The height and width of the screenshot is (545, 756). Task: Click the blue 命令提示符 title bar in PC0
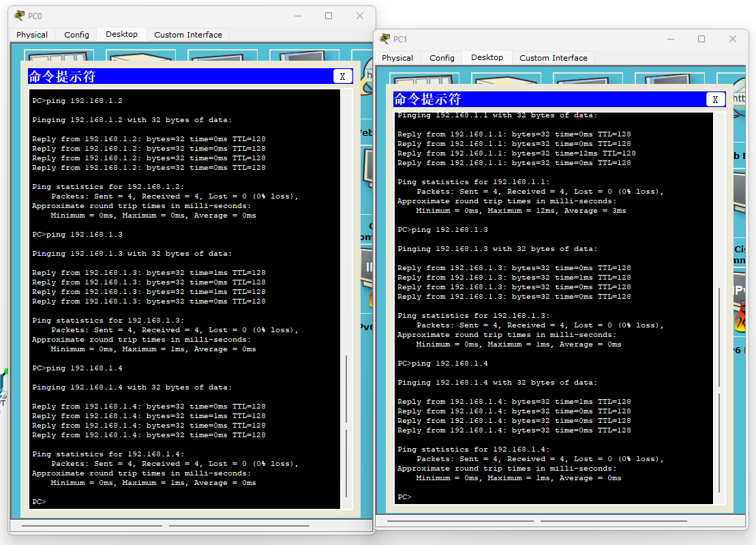[x=181, y=76]
